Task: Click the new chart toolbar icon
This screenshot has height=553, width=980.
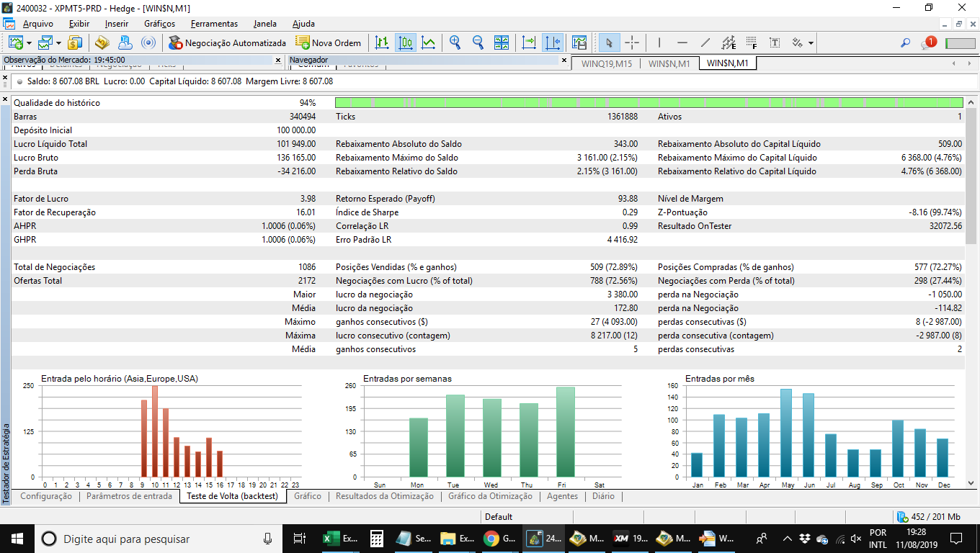Action: tap(15, 42)
